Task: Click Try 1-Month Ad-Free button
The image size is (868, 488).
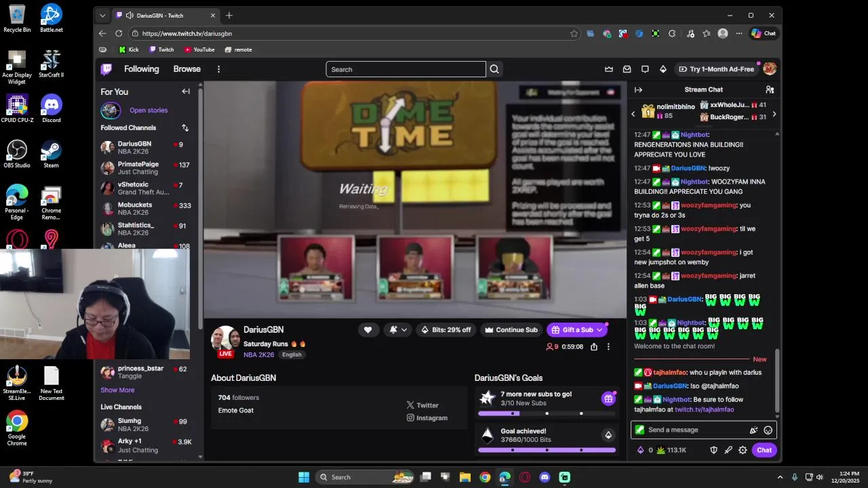Action: [x=716, y=69]
